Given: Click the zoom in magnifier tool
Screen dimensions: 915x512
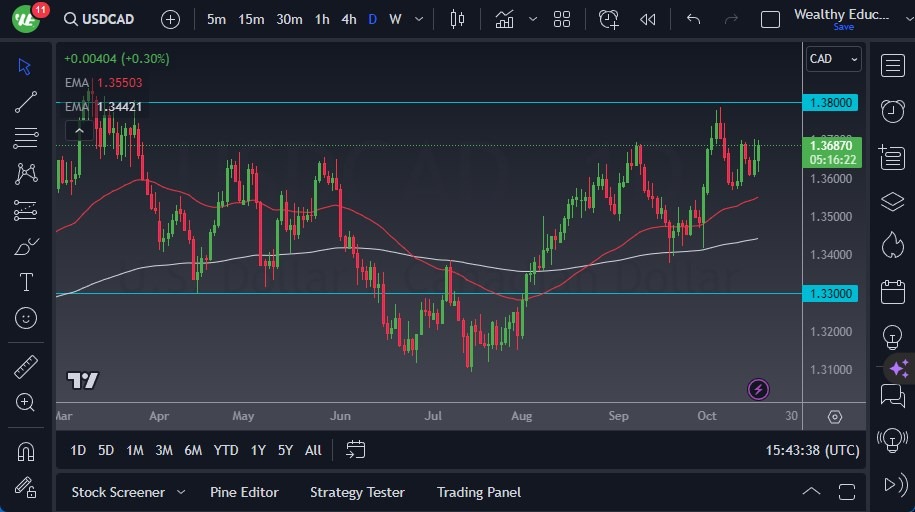Looking at the screenshot, I should click(26, 402).
